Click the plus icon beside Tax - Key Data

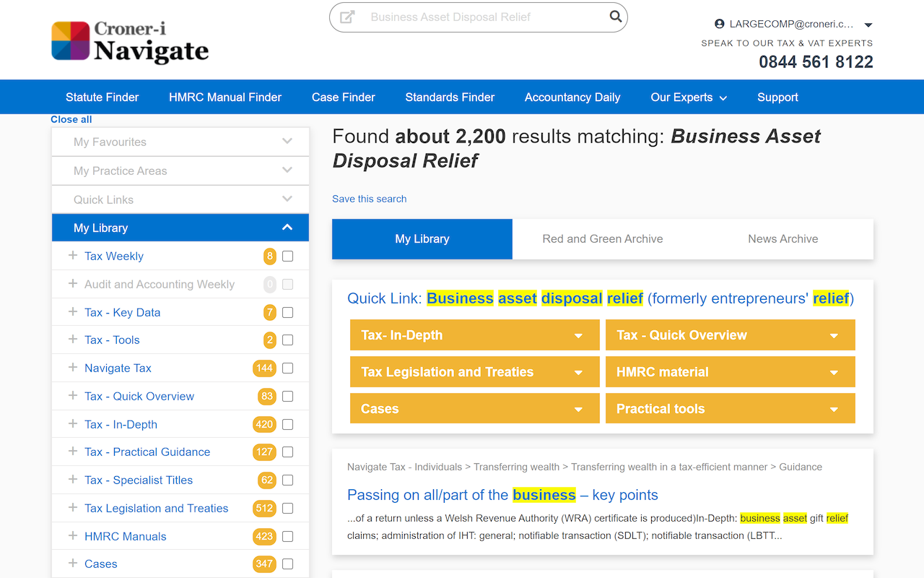click(72, 312)
